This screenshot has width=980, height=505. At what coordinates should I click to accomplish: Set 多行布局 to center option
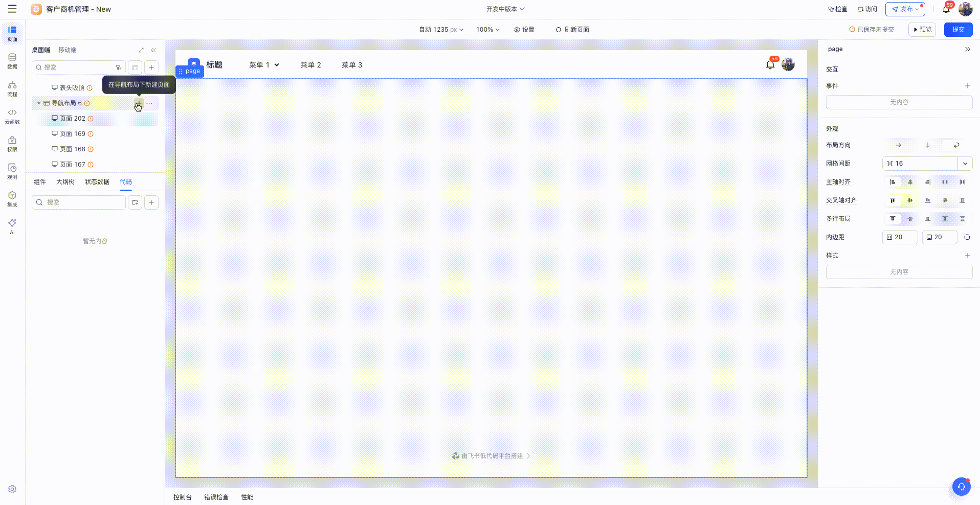pyautogui.click(x=910, y=219)
